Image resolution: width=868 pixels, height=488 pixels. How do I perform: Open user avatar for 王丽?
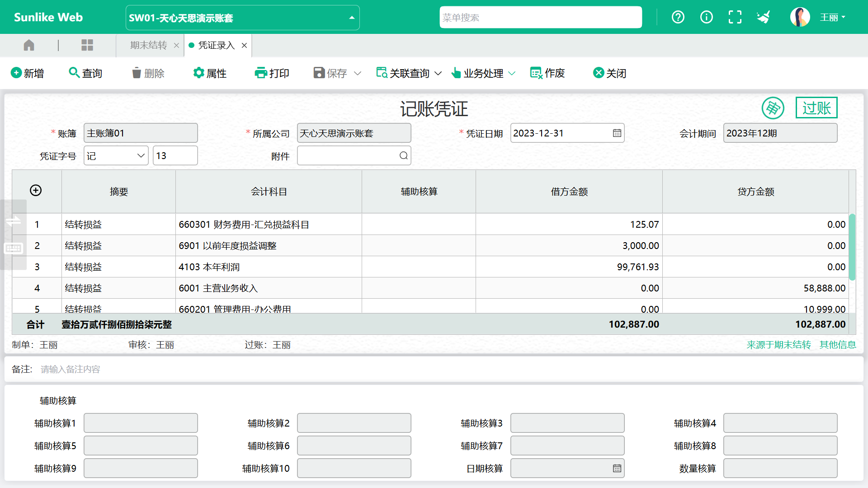coord(800,17)
